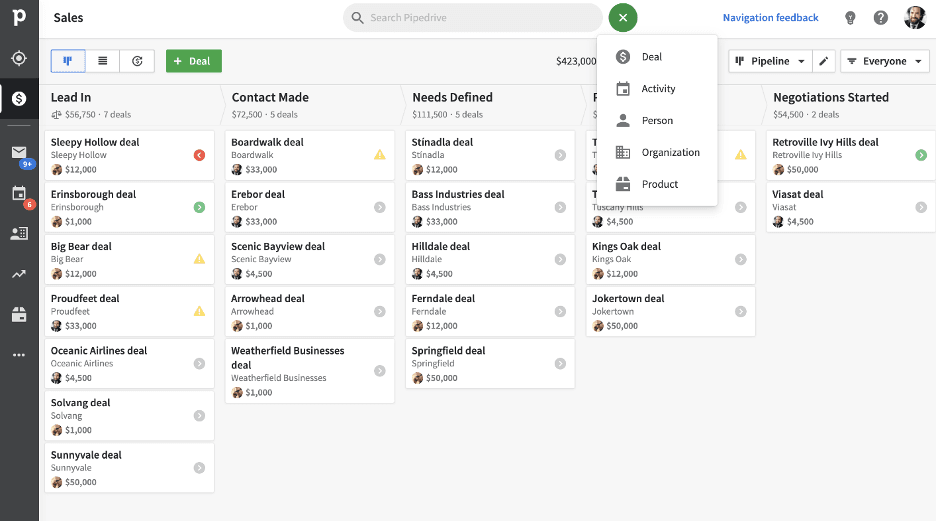Viewport: 936px width, 522px height.
Task: Edit pipeline with the pencil icon
Action: click(x=824, y=61)
